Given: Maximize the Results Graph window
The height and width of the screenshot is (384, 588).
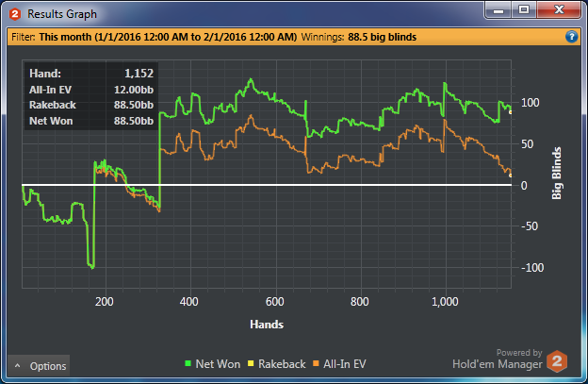Looking at the screenshot, I should [x=524, y=10].
